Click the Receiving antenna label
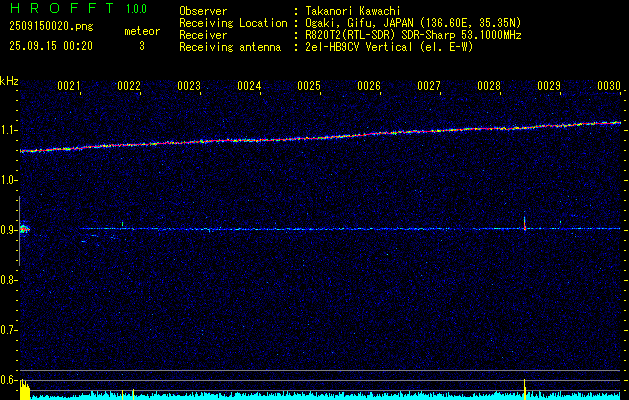 coord(230,47)
